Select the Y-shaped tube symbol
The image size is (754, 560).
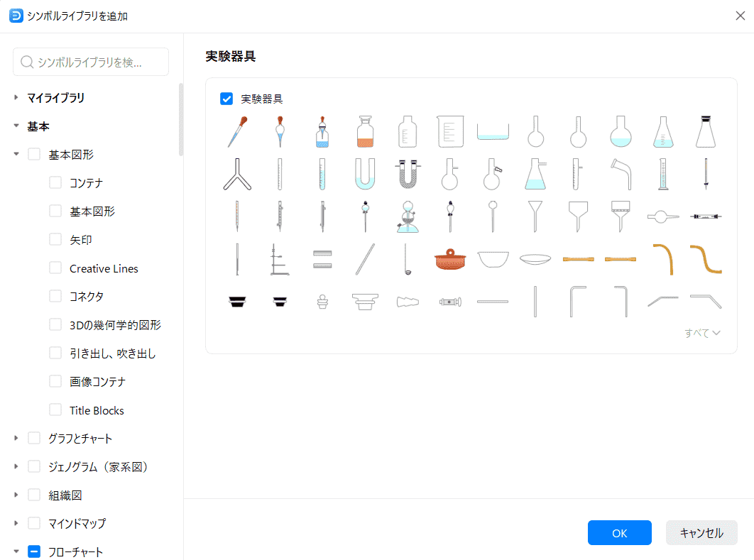(x=236, y=174)
